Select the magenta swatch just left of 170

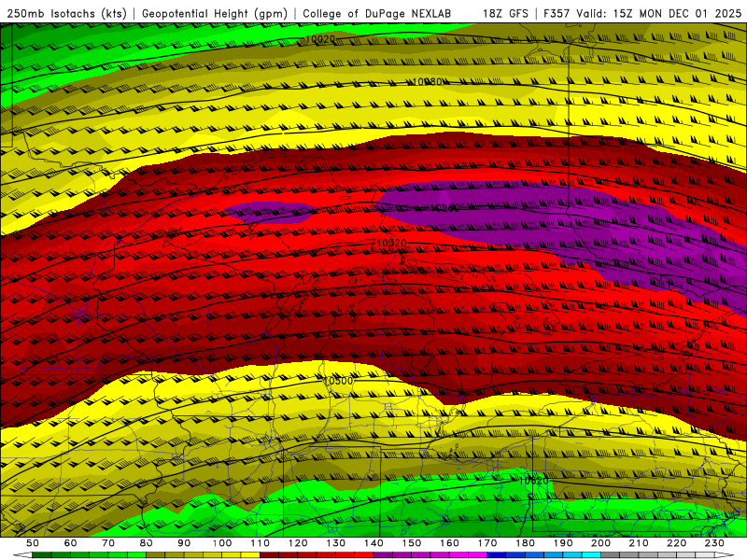tap(477, 555)
